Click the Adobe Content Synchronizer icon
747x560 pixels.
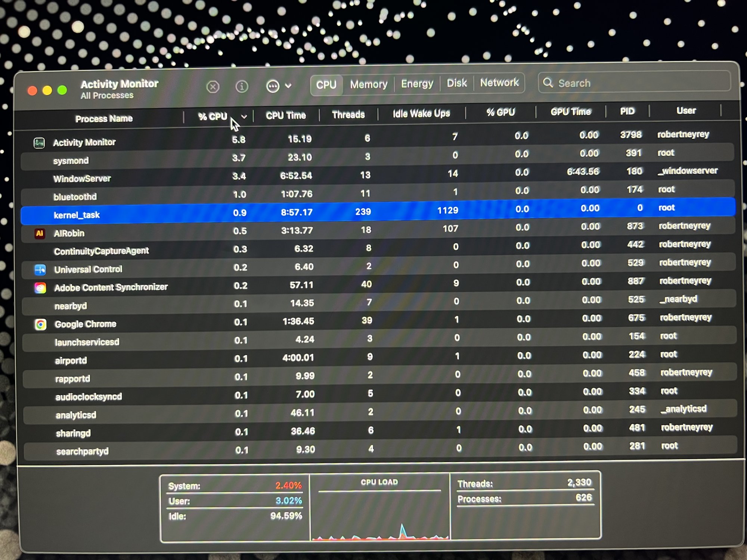coord(40,288)
